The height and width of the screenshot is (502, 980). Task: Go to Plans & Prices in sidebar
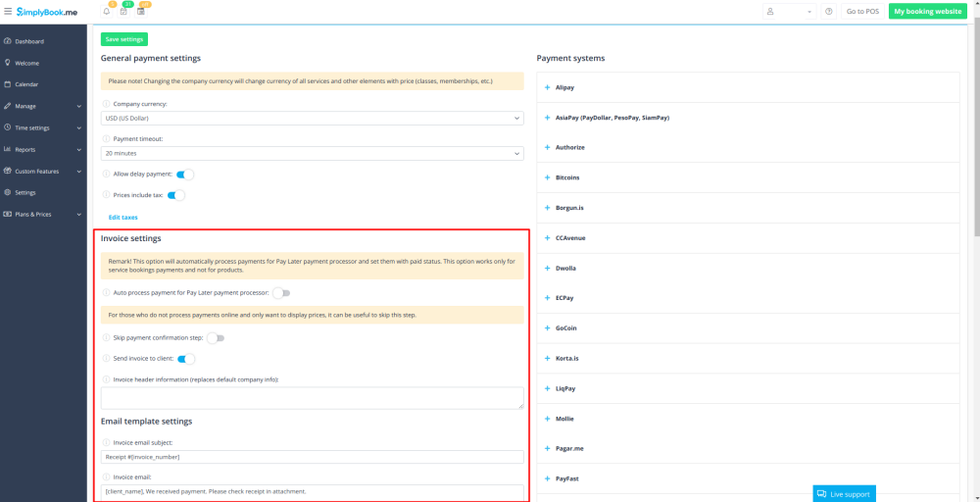(32, 214)
